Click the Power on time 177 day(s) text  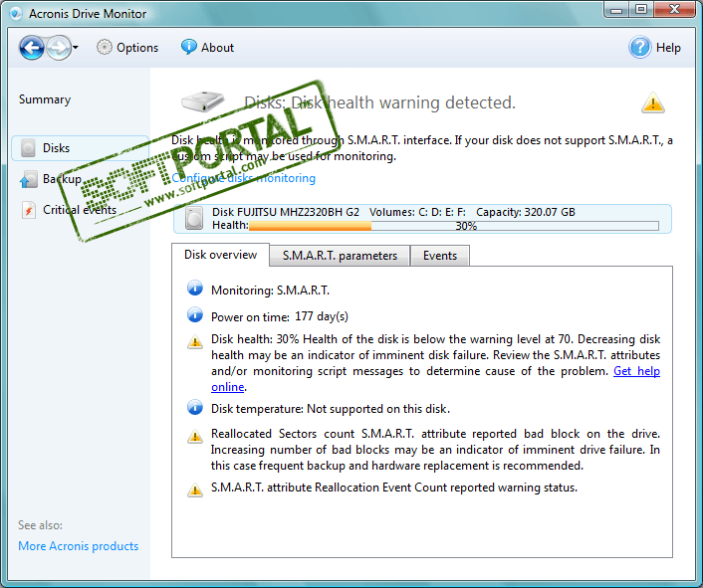click(280, 316)
